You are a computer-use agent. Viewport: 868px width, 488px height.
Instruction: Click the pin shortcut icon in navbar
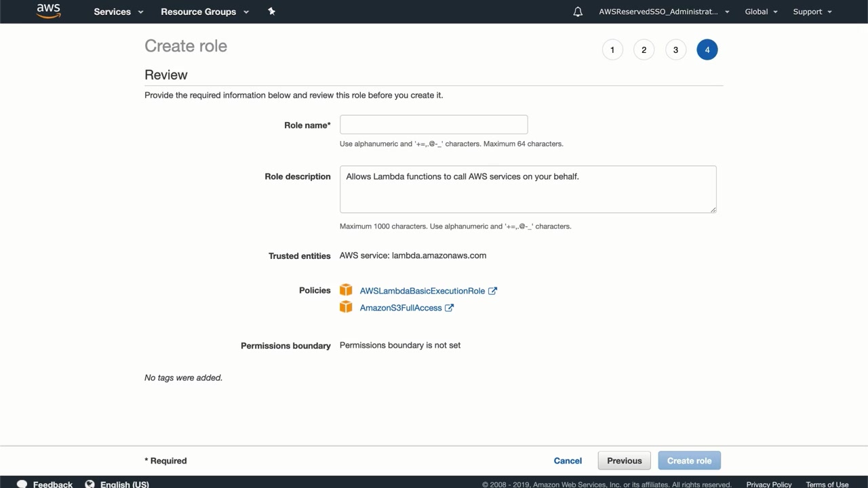(x=271, y=12)
